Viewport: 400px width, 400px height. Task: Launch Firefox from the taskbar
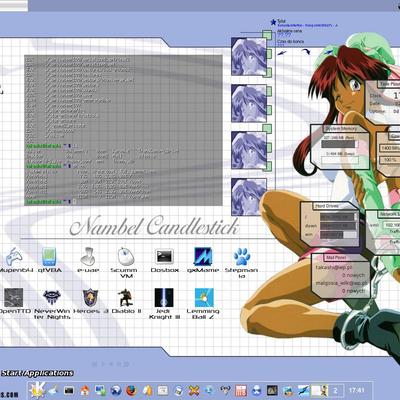[132, 390]
